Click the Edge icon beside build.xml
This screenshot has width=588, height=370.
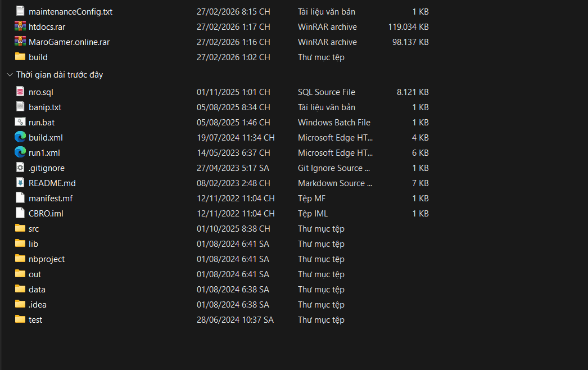tap(20, 137)
